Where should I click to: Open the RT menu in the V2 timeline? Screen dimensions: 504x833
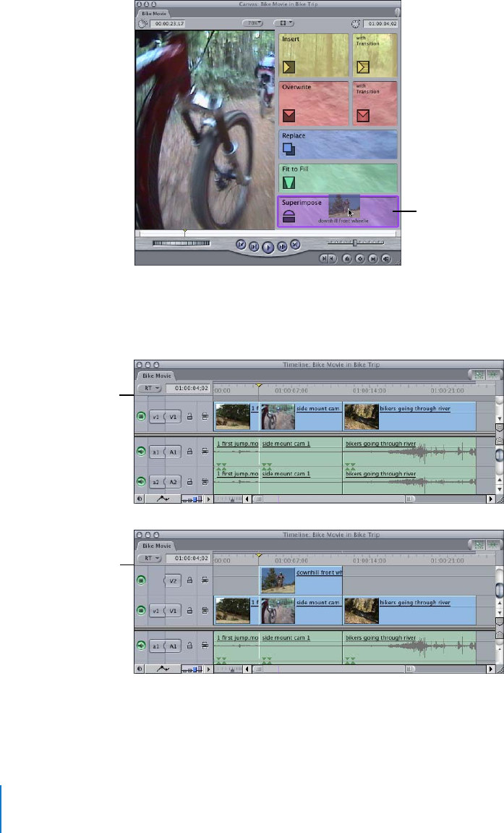[149, 559]
